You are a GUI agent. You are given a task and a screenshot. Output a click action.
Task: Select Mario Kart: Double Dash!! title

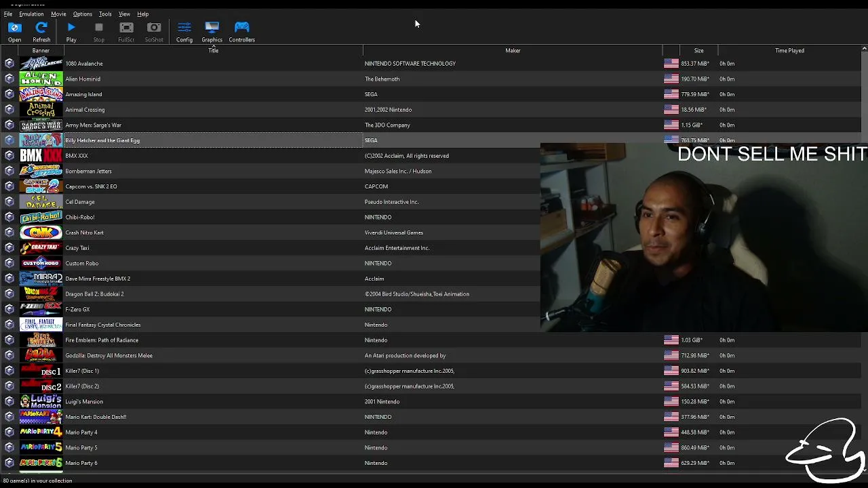(x=96, y=417)
